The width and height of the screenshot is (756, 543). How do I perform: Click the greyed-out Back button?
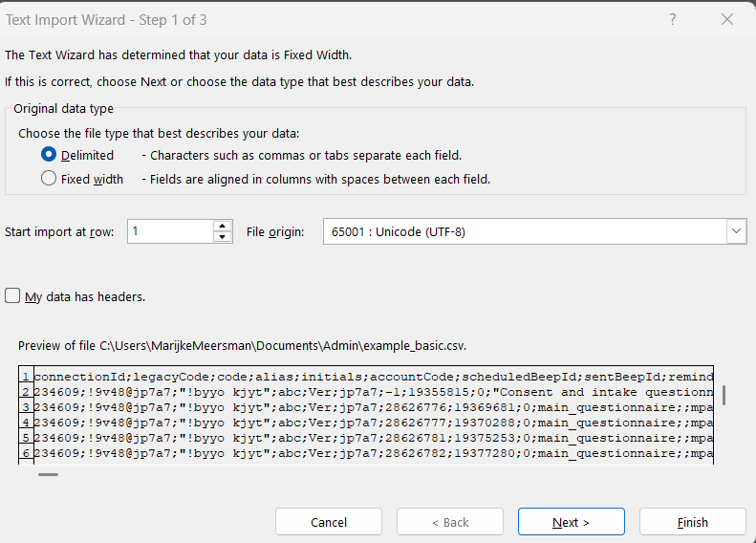click(449, 522)
